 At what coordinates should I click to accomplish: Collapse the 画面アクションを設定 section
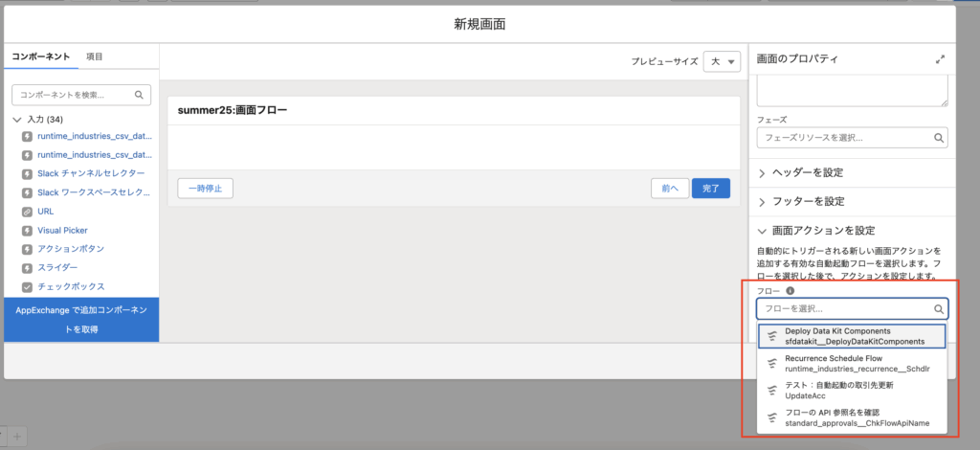click(763, 231)
